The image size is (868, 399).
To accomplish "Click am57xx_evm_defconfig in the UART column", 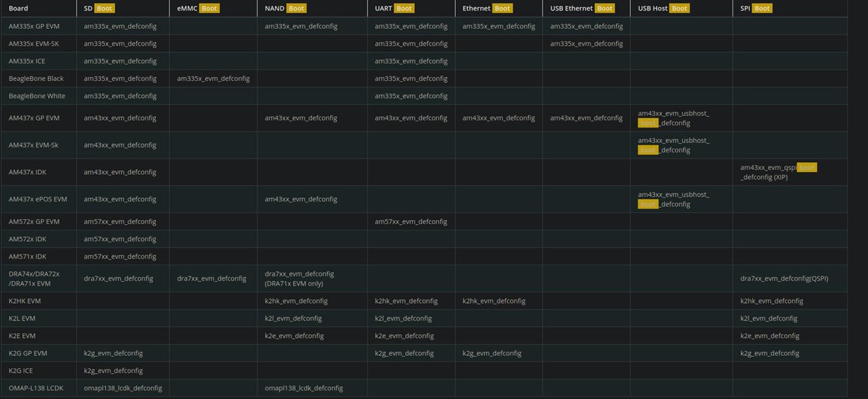I will pyautogui.click(x=411, y=221).
